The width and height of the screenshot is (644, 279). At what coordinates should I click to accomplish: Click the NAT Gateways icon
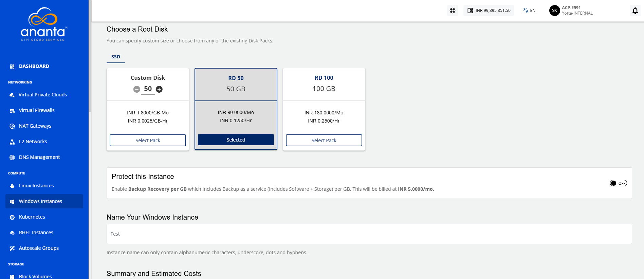[x=12, y=126]
